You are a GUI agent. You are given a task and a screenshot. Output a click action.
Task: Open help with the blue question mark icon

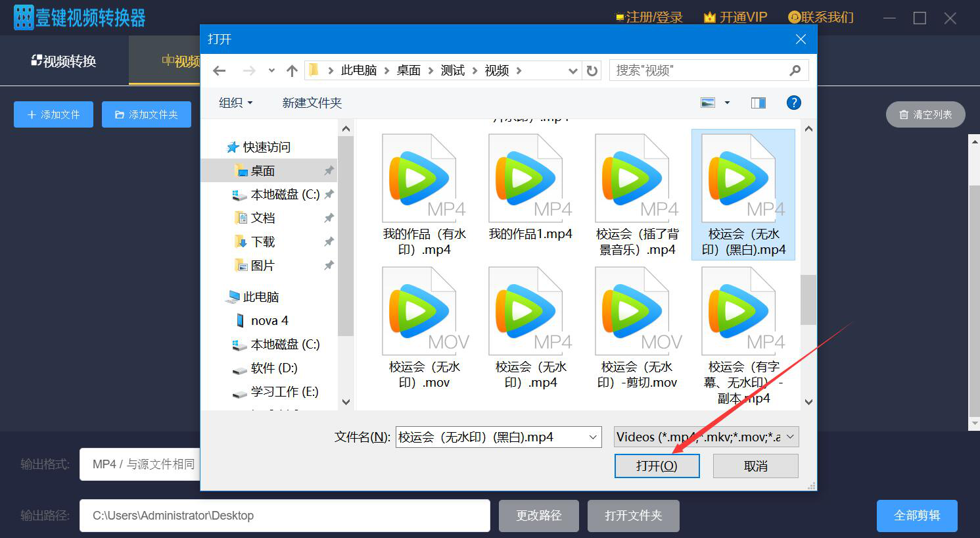(x=794, y=103)
